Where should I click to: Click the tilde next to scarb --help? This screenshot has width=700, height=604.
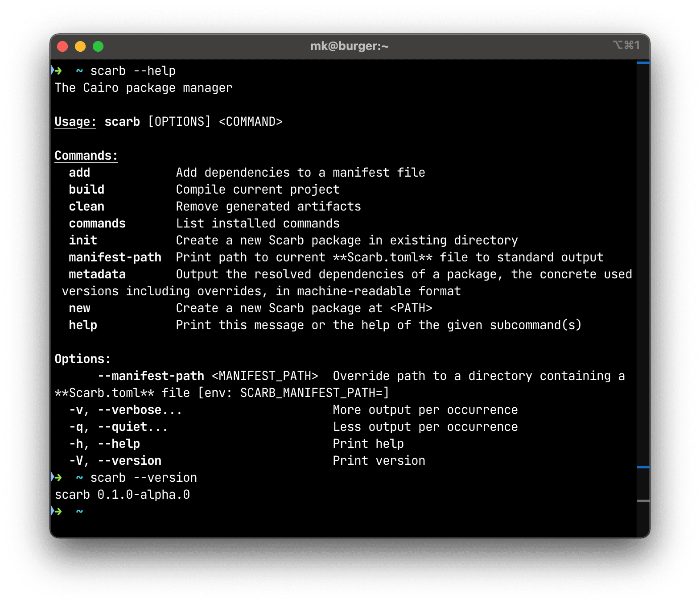79,71
